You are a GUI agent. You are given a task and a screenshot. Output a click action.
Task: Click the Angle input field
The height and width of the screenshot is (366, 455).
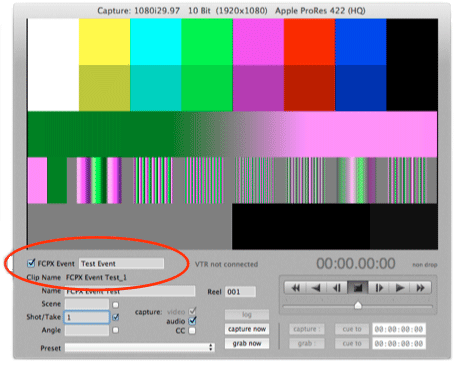(x=87, y=330)
